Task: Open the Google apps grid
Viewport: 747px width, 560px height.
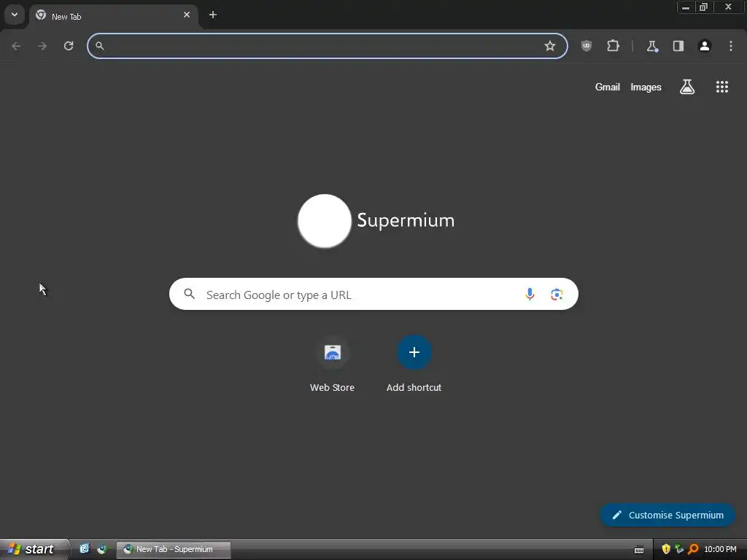Action: (x=722, y=87)
